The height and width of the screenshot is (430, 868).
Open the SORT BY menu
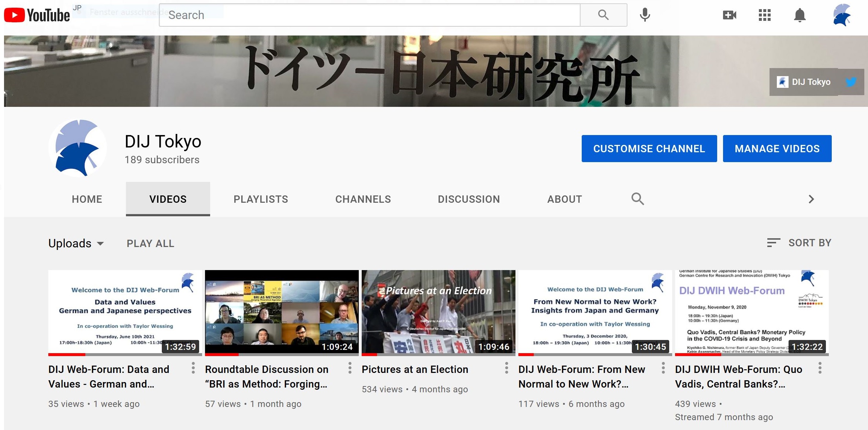pyautogui.click(x=799, y=243)
